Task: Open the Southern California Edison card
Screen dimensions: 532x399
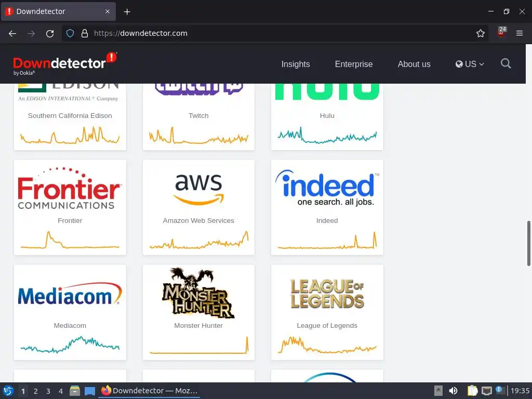Action: (x=70, y=116)
